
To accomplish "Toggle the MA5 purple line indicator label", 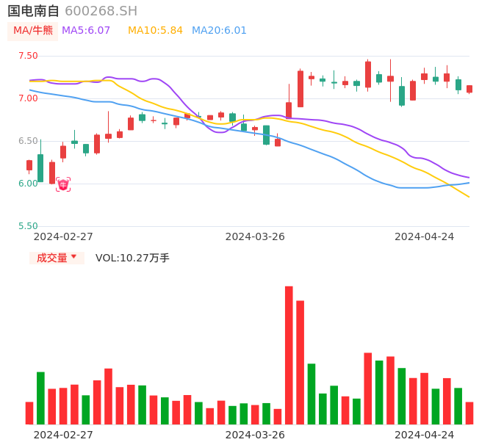I will pos(86,31).
